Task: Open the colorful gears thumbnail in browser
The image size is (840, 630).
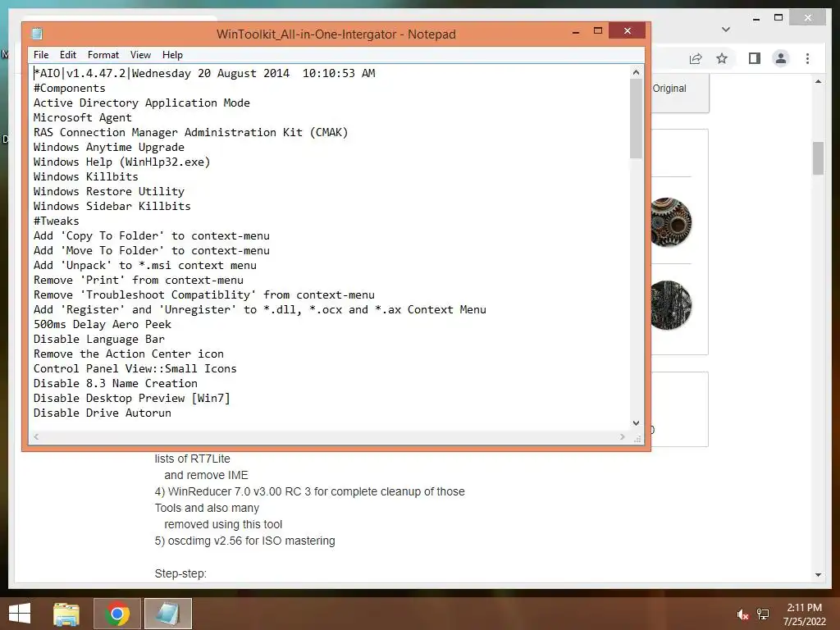Action: click(670, 222)
